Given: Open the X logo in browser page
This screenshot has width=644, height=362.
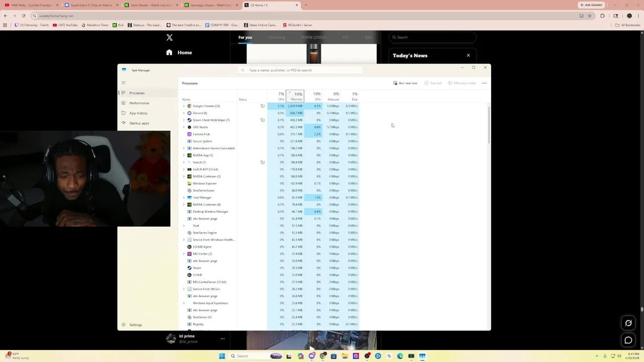Looking at the screenshot, I should point(170,38).
